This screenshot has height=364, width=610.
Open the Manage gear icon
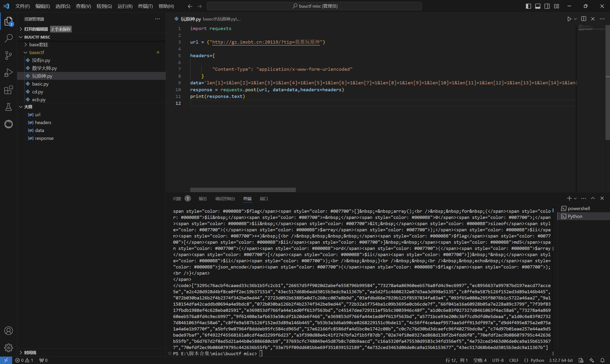coord(9,348)
